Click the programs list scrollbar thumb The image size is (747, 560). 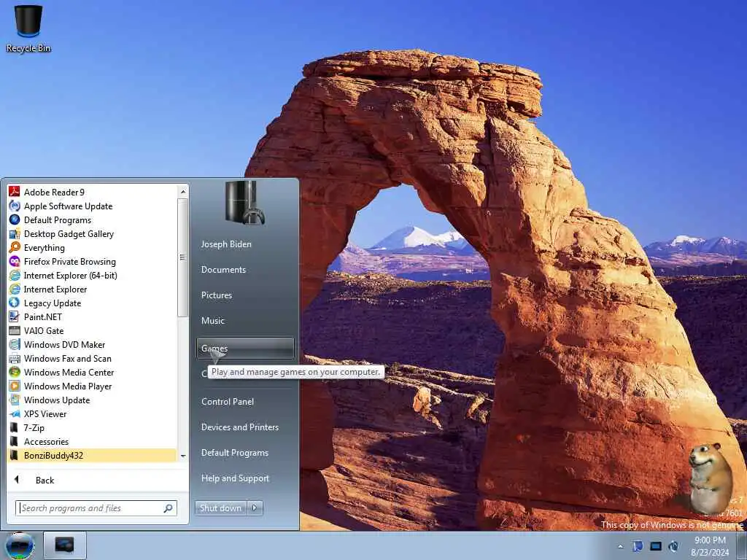(x=183, y=257)
